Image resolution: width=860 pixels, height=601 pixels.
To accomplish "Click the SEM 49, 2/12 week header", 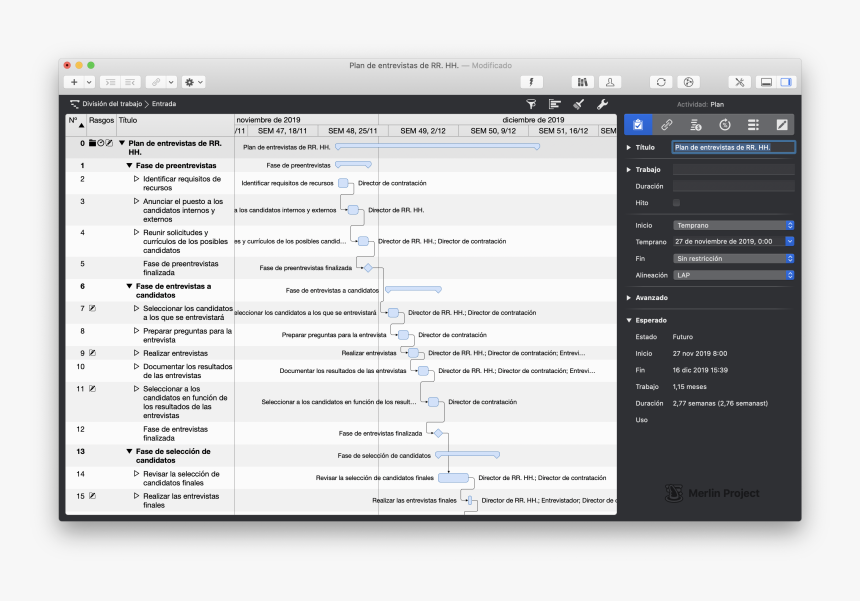I will coord(423,131).
